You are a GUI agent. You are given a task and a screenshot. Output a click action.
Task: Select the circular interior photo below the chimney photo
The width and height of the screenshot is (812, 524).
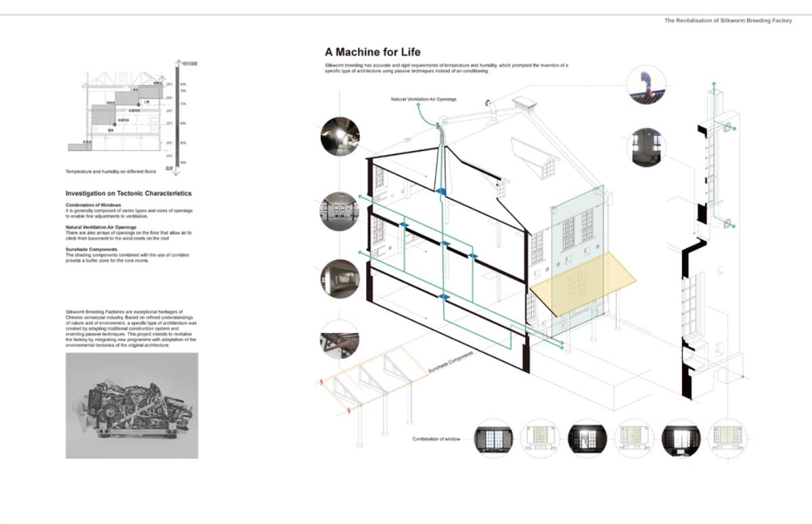pyautogui.click(x=646, y=147)
